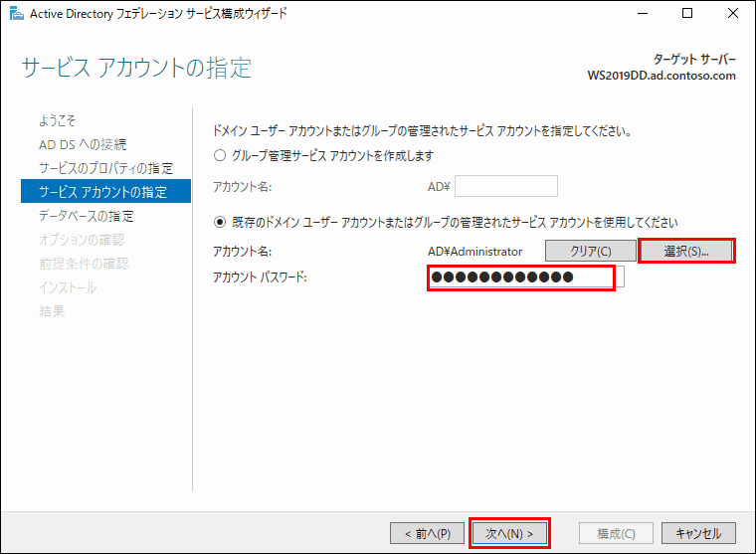Click the インストール step

[68, 287]
